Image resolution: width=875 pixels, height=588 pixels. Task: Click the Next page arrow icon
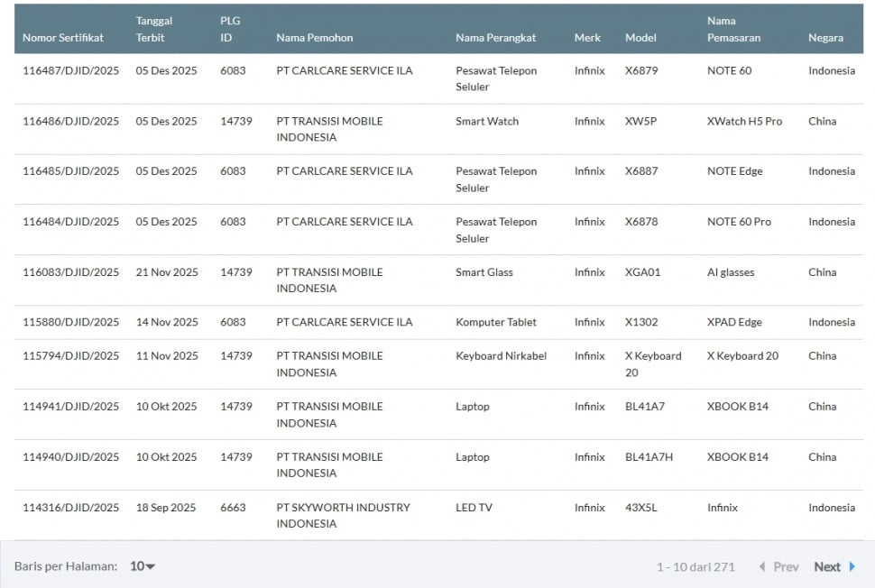tap(852, 566)
